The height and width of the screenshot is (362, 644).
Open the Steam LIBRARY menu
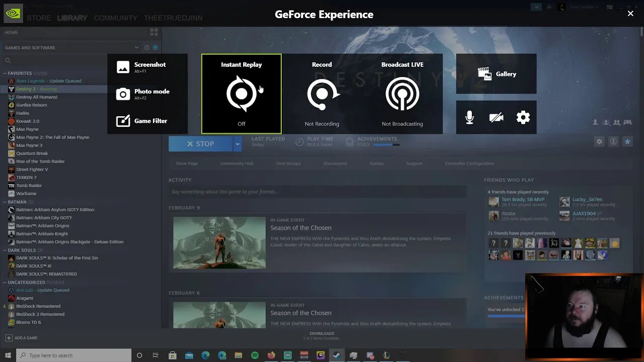coord(72,18)
